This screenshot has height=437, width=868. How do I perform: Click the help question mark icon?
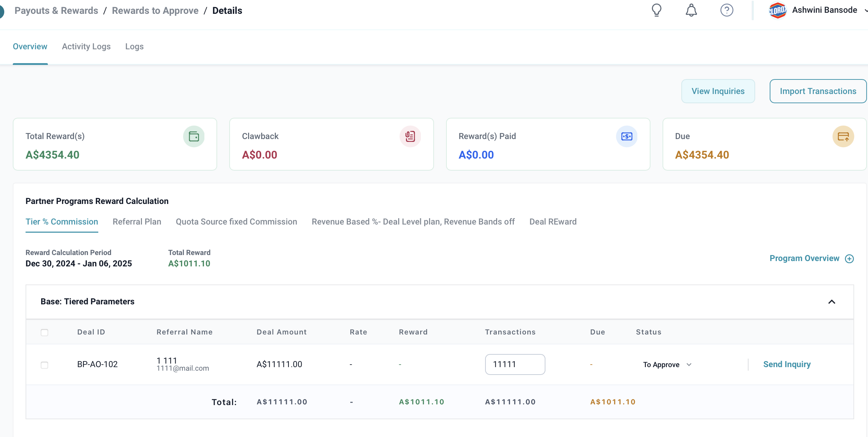point(726,10)
